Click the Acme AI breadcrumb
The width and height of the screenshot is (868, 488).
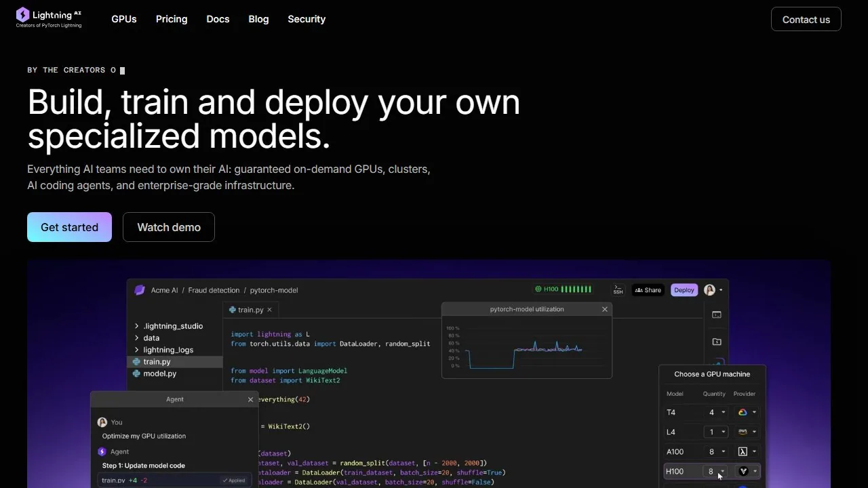pyautogui.click(x=164, y=290)
